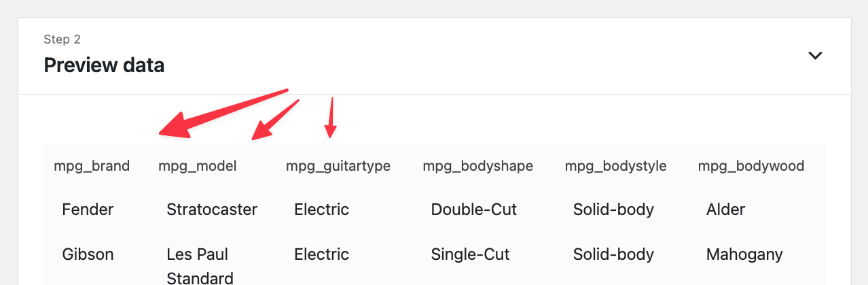This screenshot has height=285, width=868.
Task: Select the mpg_bodystyle column header
Action: click(x=616, y=166)
